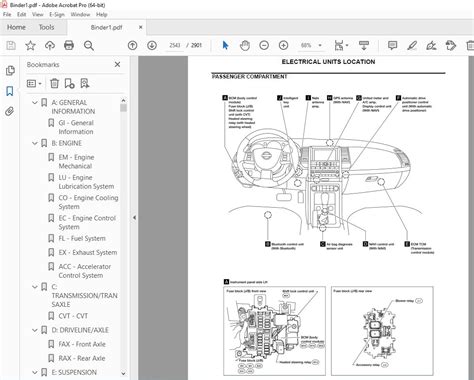Screen dimensions: 474x380
Task: Open the Edit menu
Action: click(x=21, y=14)
